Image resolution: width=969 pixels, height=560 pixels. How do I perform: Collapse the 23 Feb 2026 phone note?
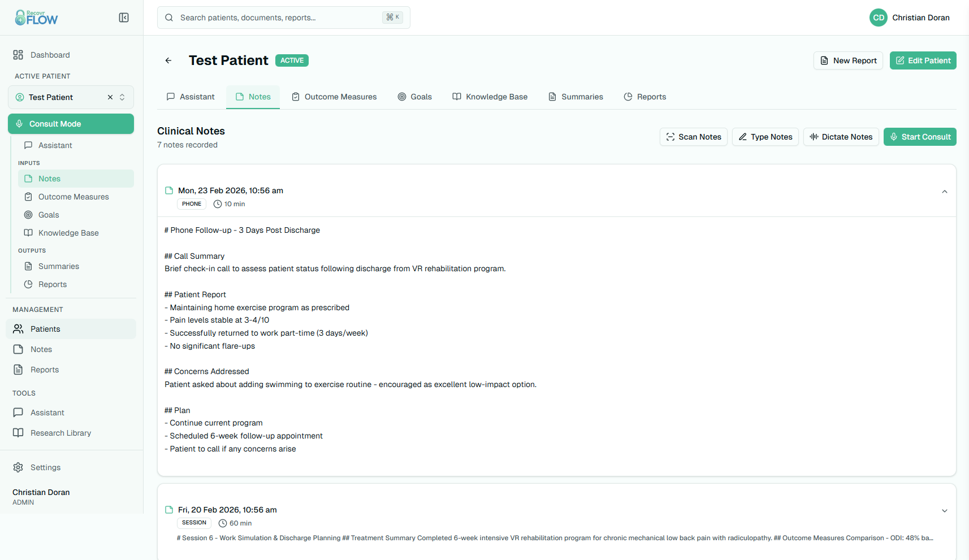[944, 192]
